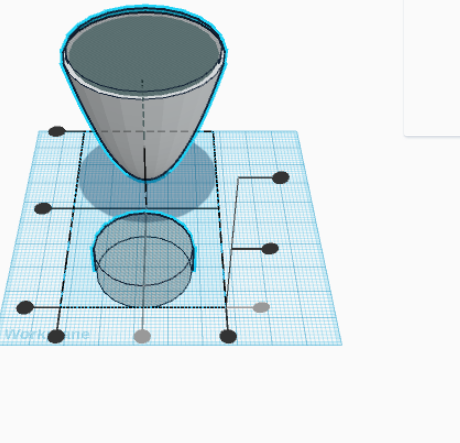Screen dimensions: 460x443
Task: Click the align-left handle on the bottom row
Action: (x=56, y=336)
